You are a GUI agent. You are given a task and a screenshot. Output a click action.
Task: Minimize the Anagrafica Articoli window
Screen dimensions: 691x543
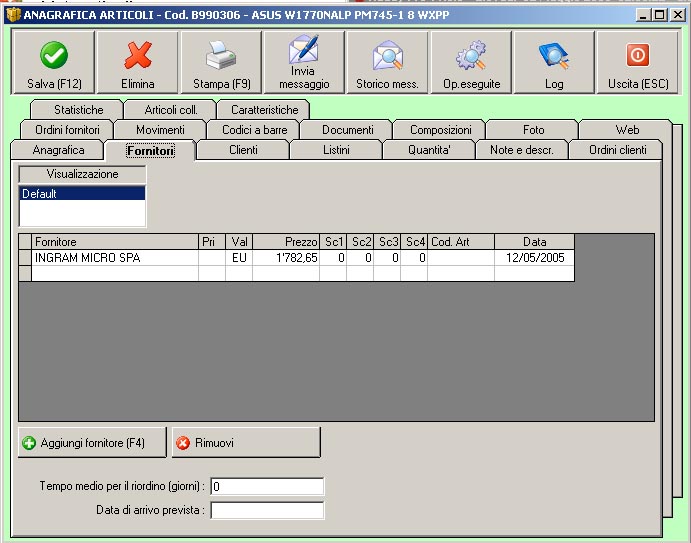[x=644, y=15]
